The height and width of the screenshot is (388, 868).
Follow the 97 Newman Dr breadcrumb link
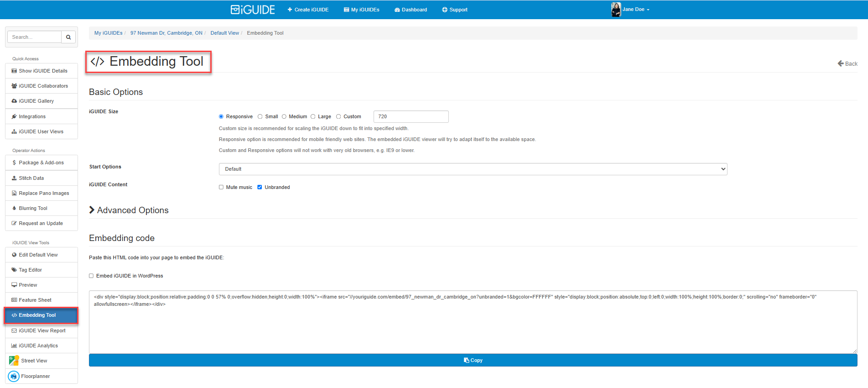point(166,33)
